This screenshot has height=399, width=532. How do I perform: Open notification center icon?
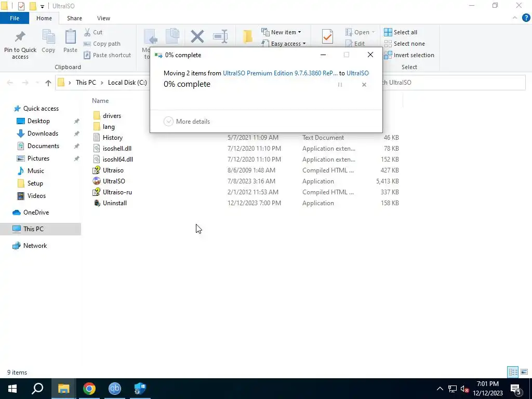click(x=516, y=389)
